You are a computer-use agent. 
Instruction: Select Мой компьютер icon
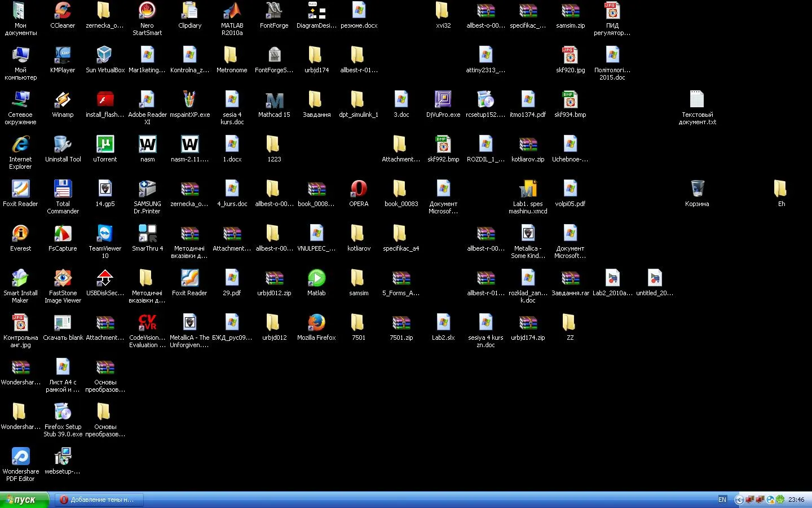(20, 63)
